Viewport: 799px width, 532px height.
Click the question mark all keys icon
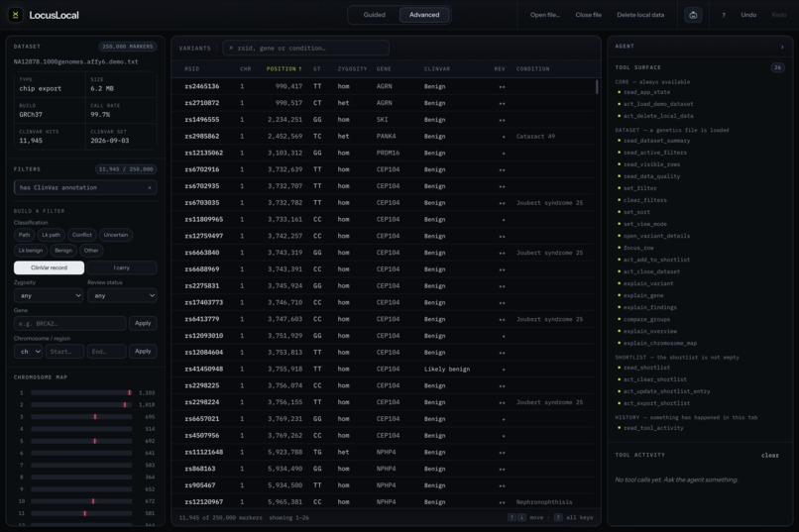(558, 517)
